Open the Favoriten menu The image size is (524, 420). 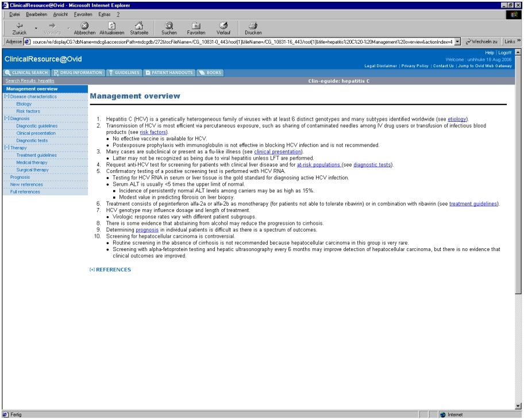(x=83, y=14)
